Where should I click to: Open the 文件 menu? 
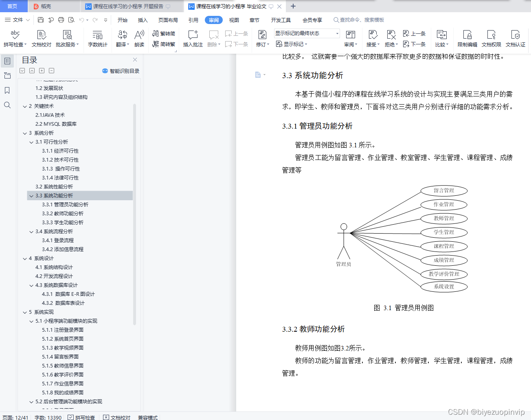(x=17, y=20)
